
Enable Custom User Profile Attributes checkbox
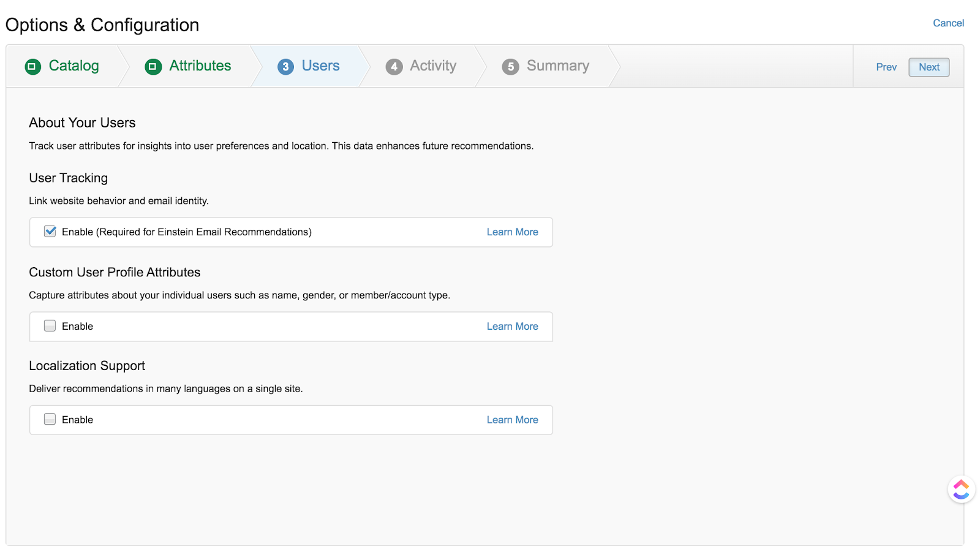tap(50, 326)
